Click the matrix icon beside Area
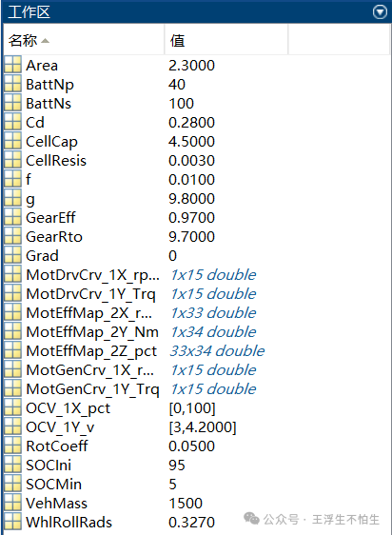This screenshot has height=535, width=392. point(13,65)
